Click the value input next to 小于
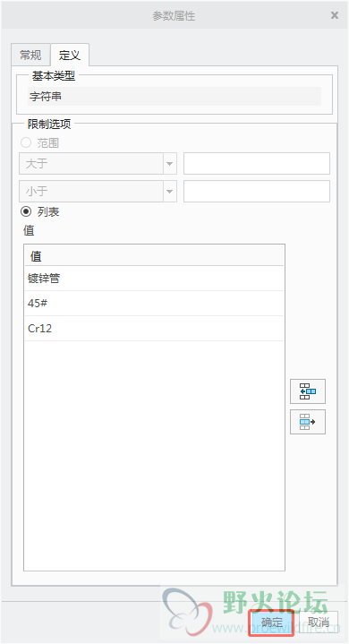This screenshot has height=644, width=349. [x=257, y=191]
